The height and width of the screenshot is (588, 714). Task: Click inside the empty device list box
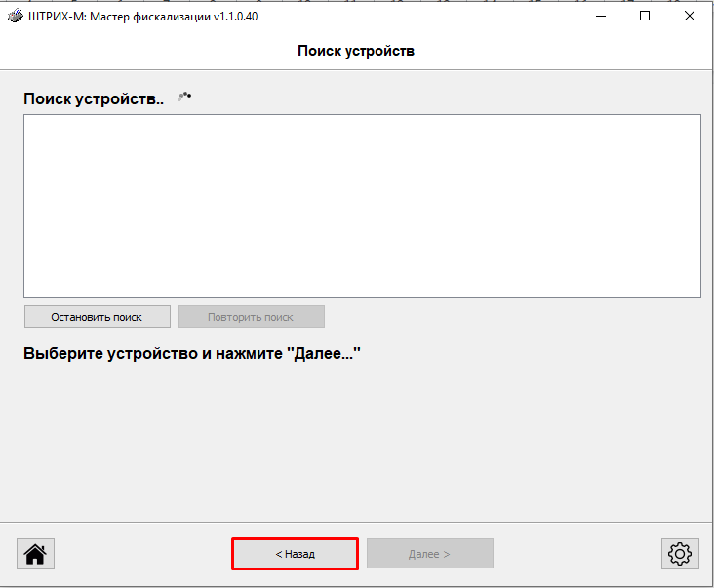(x=362, y=206)
